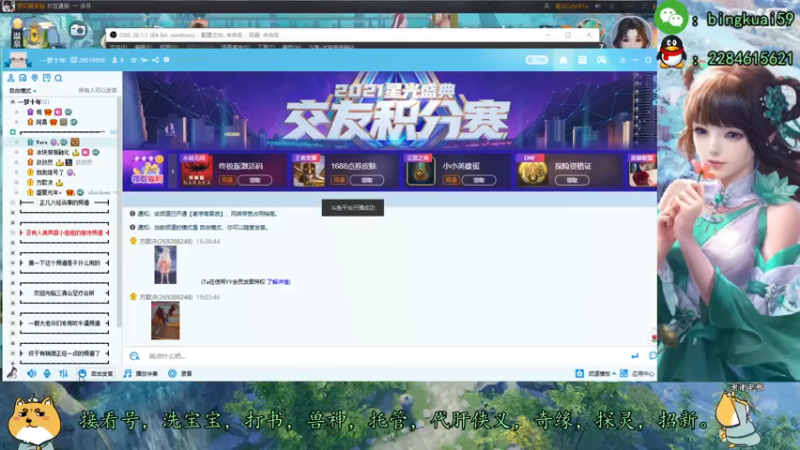Image resolution: width=800 pixels, height=450 pixels.
Task: Click the channel owner avatar in YY header
Action: click(18, 60)
